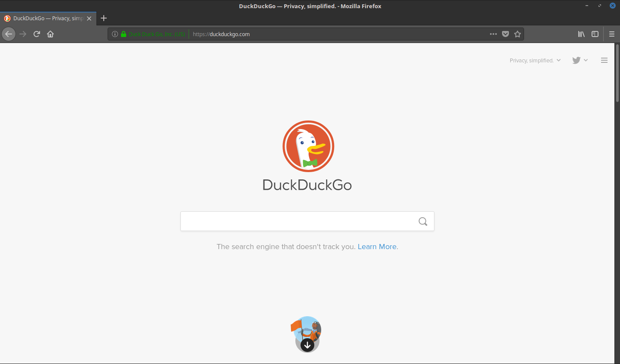This screenshot has width=620, height=364.
Task: Open the Firefox hamburger menu
Action: coord(612,34)
